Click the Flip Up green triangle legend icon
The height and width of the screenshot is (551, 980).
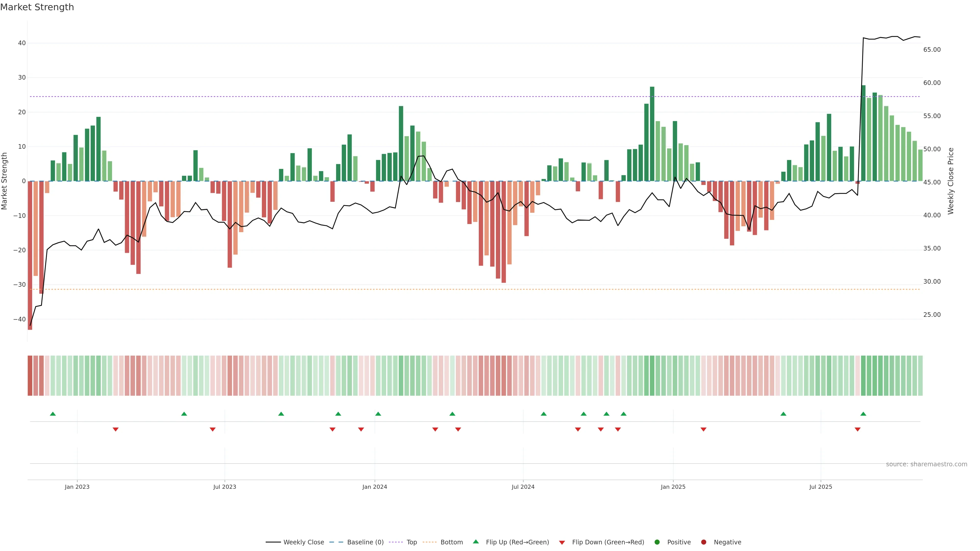pos(475,542)
